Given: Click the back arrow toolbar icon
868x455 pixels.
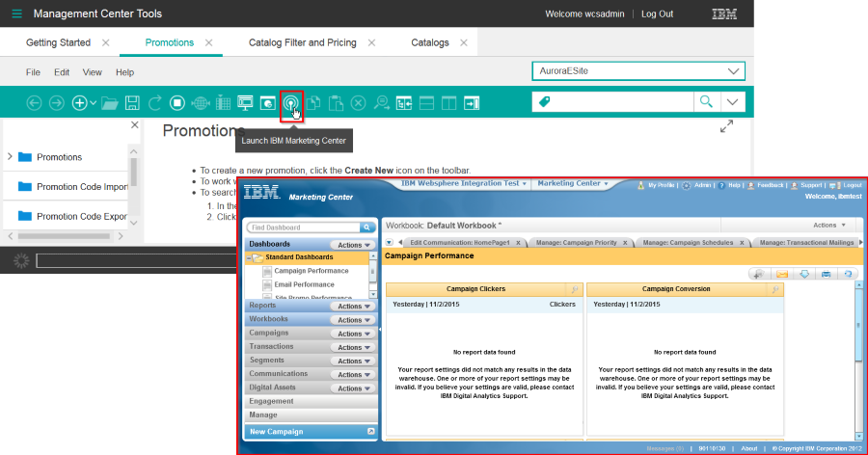Looking at the screenshot, I should click(35, 103).
